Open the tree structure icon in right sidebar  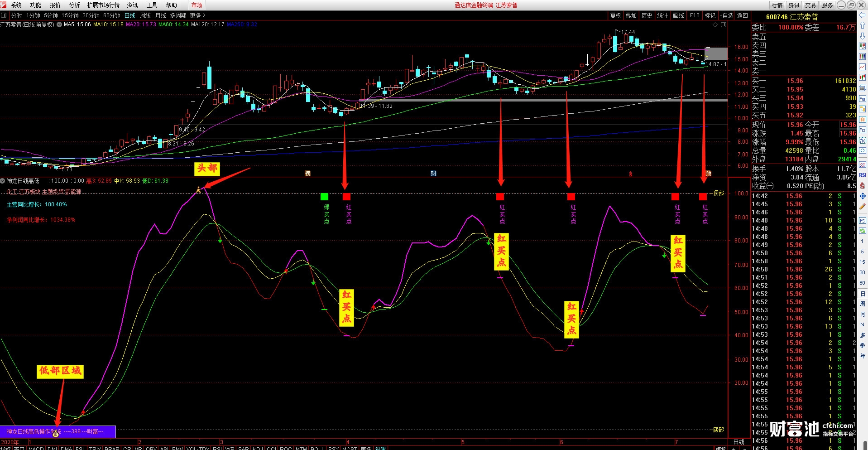862,109
